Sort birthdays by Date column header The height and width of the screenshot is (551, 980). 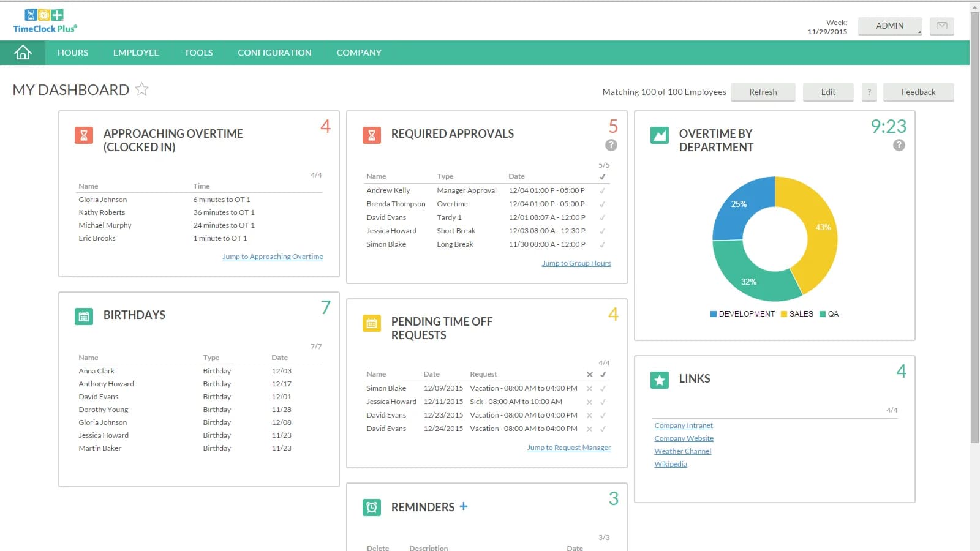pyautogui.click(x=280, y=358)
